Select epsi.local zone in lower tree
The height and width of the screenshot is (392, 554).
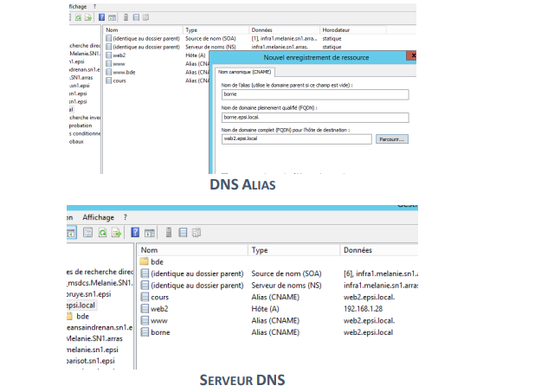[81, 305]
